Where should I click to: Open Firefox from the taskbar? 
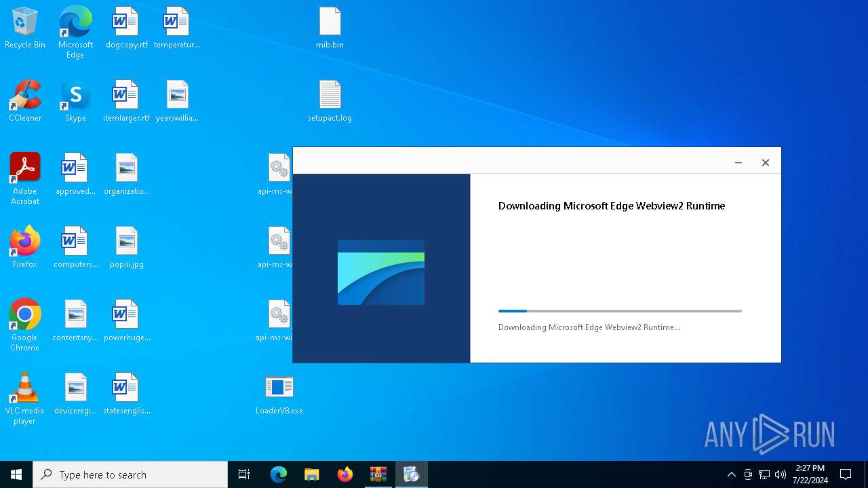345,474
